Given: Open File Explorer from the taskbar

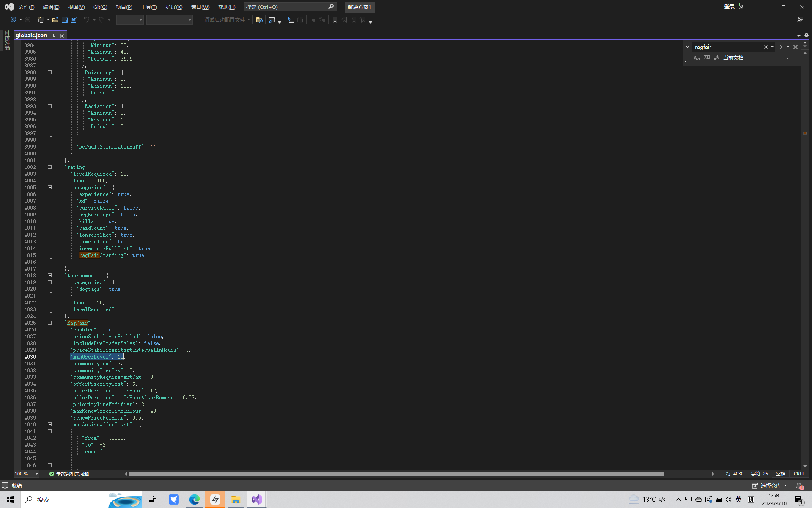Looking at the screenshot, I should click(236, 500).
